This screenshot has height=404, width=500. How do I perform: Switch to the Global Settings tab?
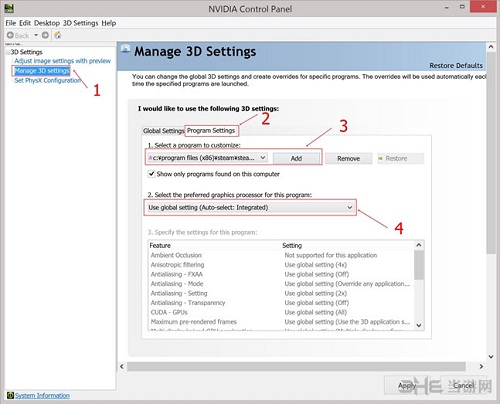tap(163, 131)
